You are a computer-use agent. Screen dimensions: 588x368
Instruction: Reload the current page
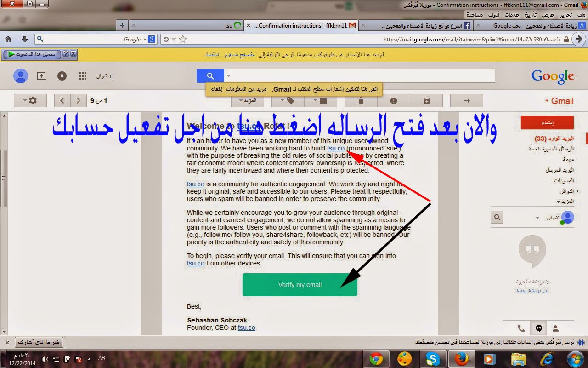[166, 39]
